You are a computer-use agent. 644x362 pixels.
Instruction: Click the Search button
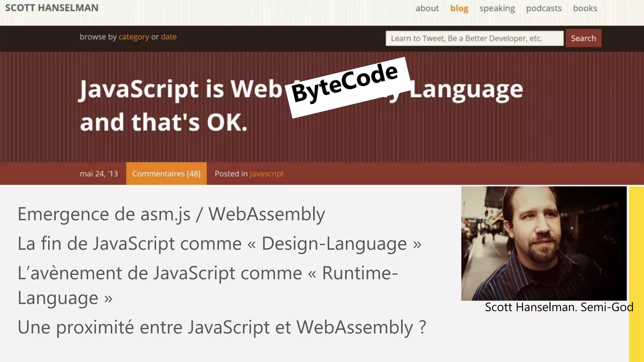point(583,38)
